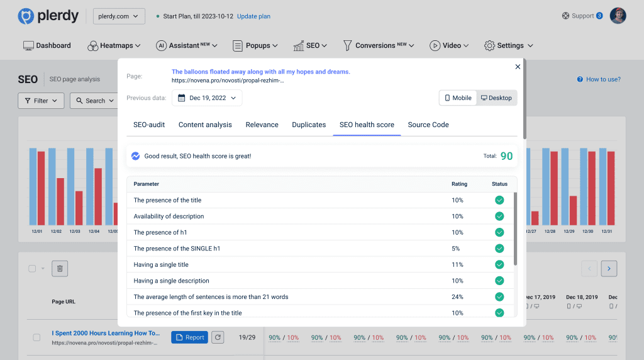Viewport: 644px width, 360px height.
Task: Click the Popups list icon
Action: (x=237, y=45)
